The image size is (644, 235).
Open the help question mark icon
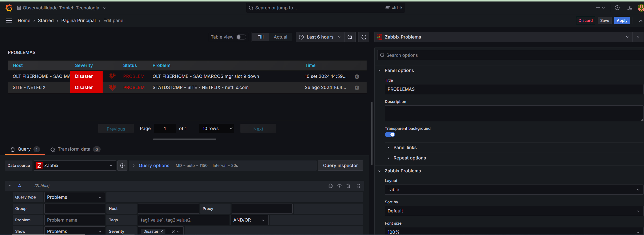617,8
